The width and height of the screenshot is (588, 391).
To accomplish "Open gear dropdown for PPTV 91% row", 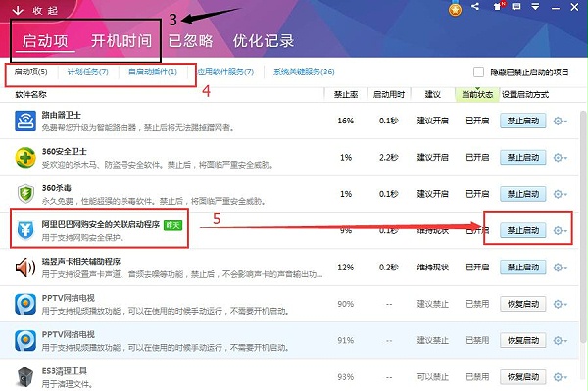I will (561, 340).
